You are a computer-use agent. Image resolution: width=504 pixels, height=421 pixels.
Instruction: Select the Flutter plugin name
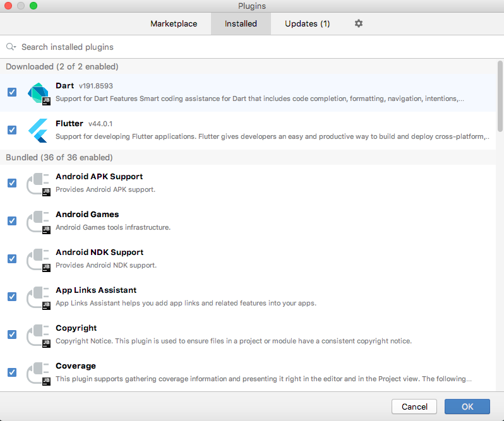tap(69, 124)
